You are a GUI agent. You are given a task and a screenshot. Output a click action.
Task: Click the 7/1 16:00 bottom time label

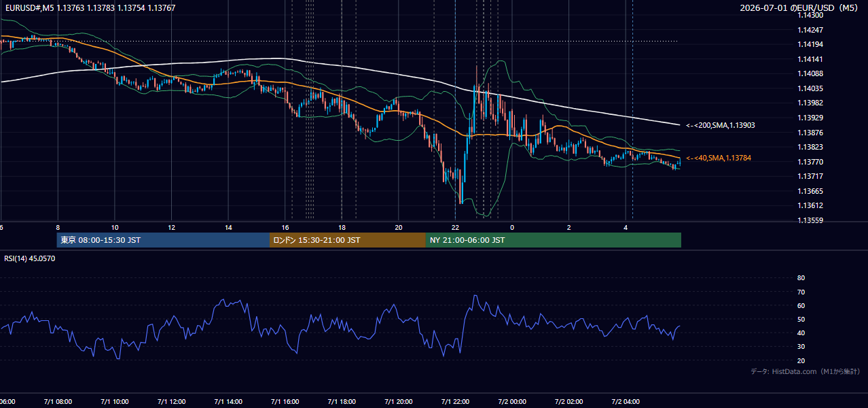[285, 402]
